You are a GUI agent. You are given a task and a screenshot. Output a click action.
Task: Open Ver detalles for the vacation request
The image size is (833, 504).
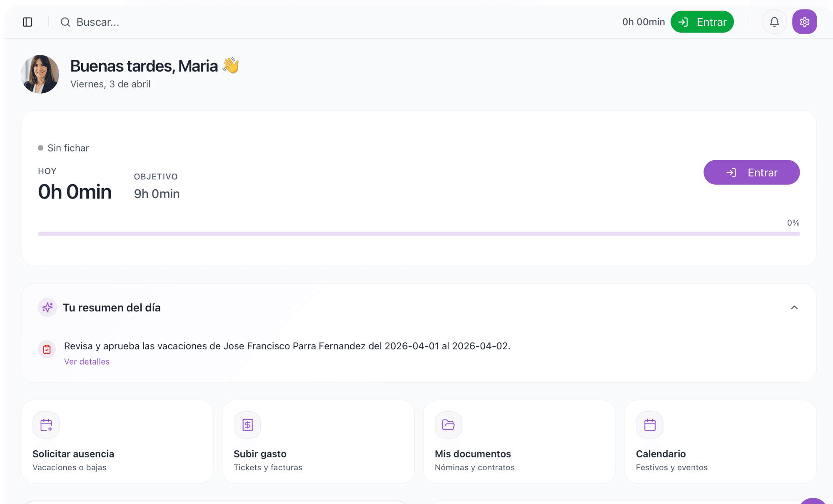click(87, 361)
